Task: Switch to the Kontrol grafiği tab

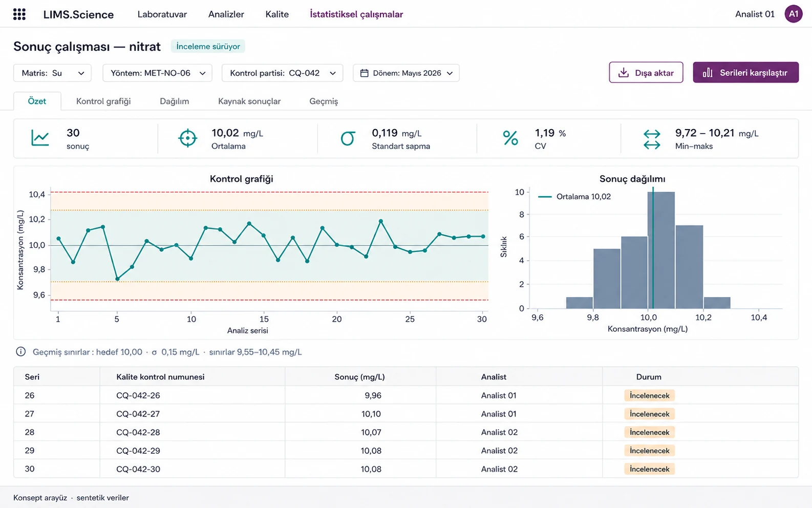Action: coord(103,101)
